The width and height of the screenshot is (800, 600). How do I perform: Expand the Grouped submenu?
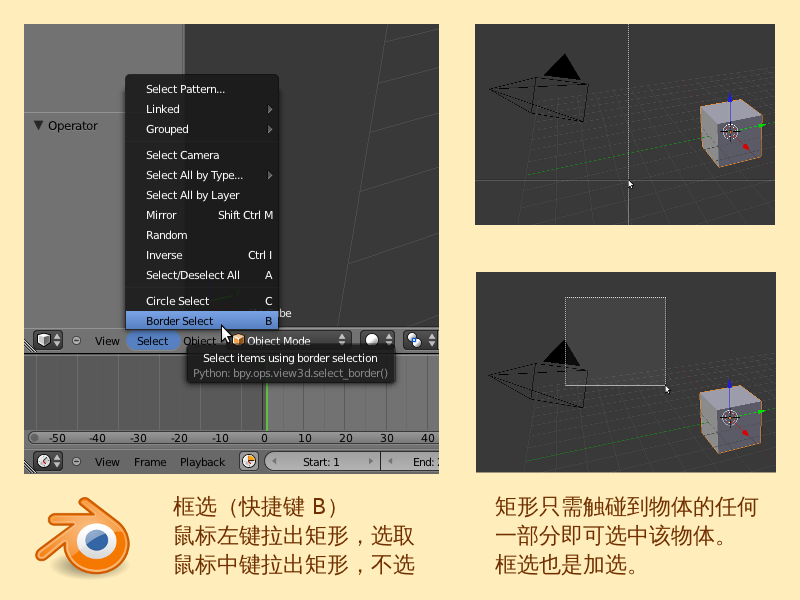(x=202, y=129)
